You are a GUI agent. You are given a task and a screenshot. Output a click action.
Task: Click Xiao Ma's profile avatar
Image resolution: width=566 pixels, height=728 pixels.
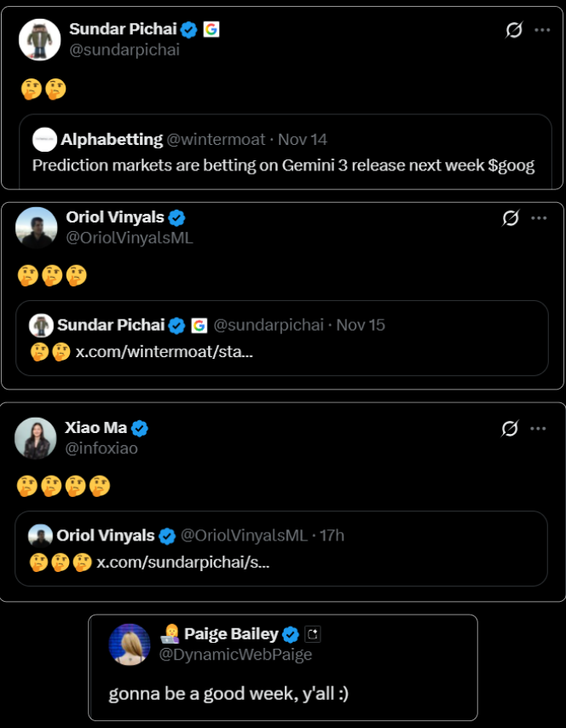coord(36,438)
